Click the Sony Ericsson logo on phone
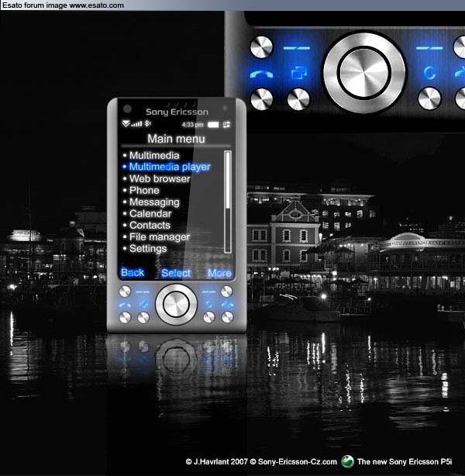This screenshot has width=465, height=476. tap(177, 112)
